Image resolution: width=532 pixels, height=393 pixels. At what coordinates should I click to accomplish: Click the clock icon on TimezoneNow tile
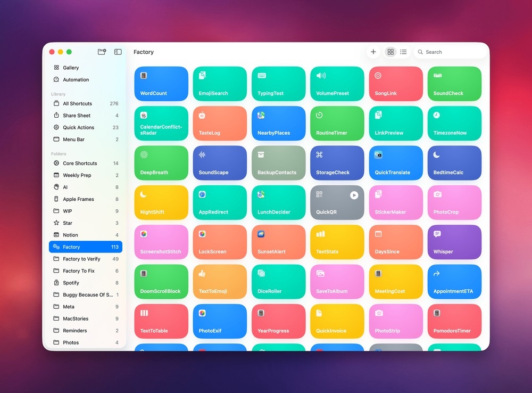[x=437, y=115]
